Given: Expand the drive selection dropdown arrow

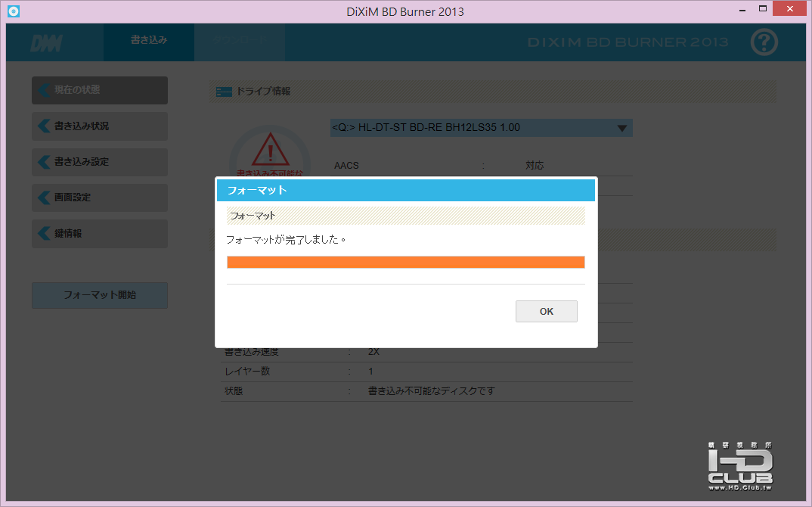Looking at the screenshot, I should tap(622, 128).
